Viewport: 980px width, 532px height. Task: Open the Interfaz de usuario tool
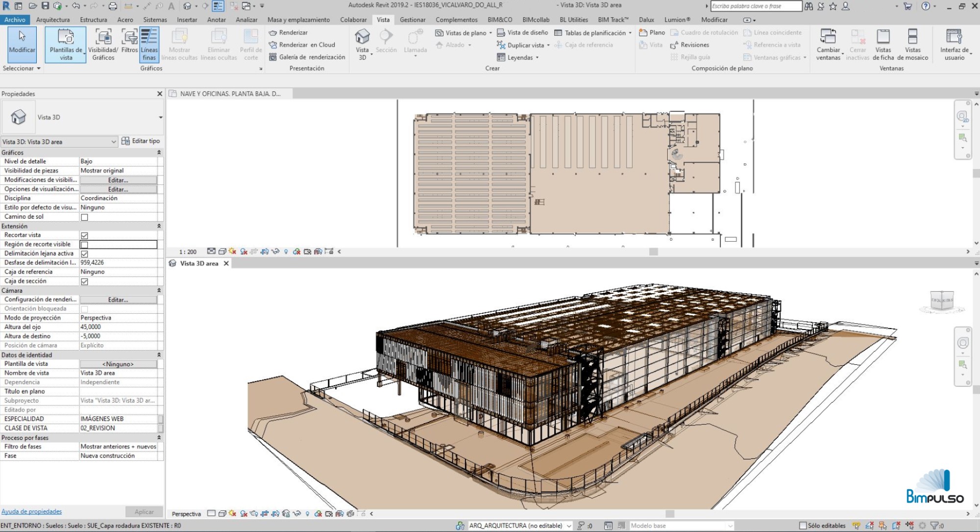[954, 45]
